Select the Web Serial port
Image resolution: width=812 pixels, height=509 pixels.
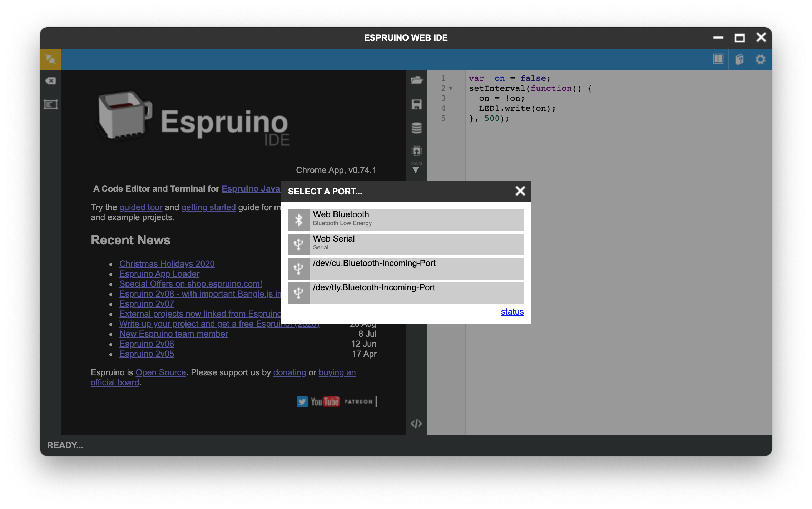406,244
